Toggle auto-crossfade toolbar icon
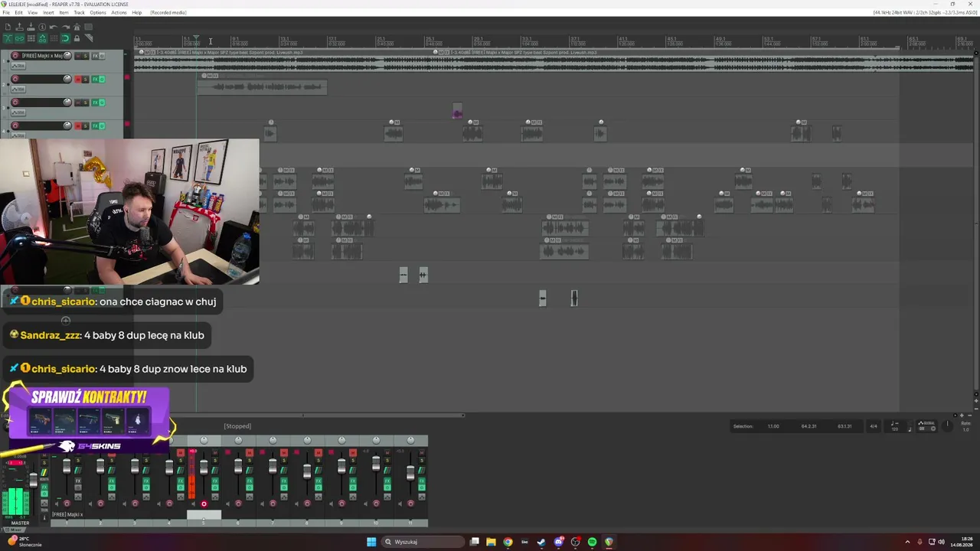This screenshot has width=980, height=551. [8, 38]
